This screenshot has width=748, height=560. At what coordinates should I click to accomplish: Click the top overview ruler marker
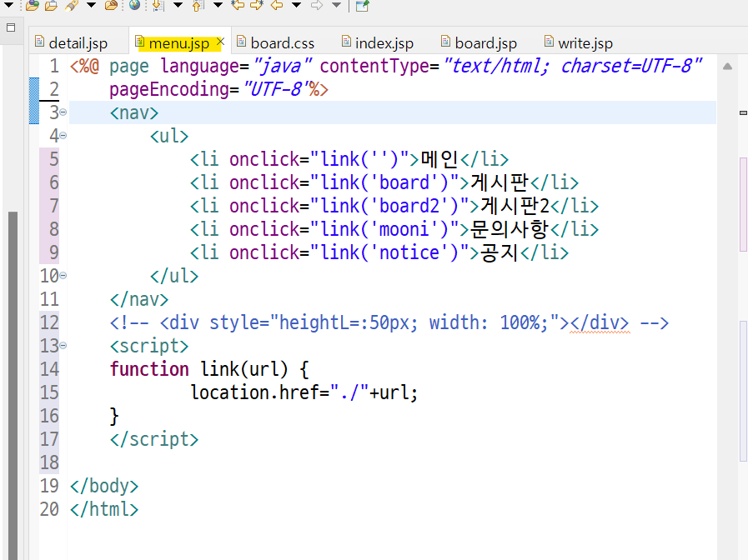(743, 113)
